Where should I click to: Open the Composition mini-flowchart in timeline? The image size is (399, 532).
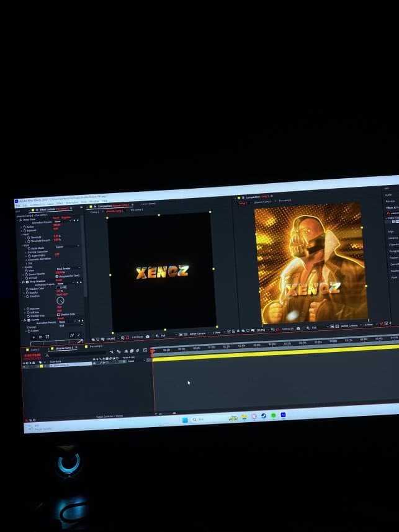112,351
